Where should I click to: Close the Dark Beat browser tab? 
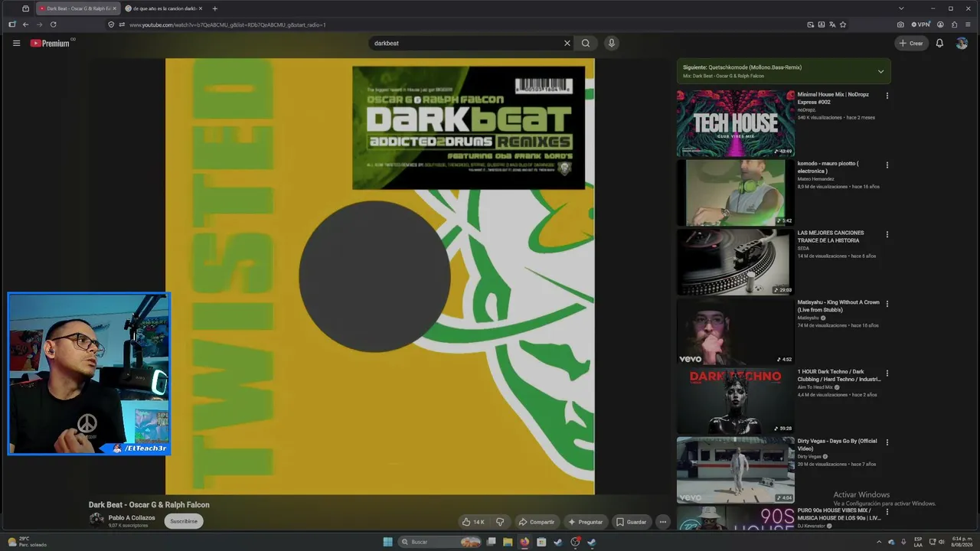pos(115,8)
